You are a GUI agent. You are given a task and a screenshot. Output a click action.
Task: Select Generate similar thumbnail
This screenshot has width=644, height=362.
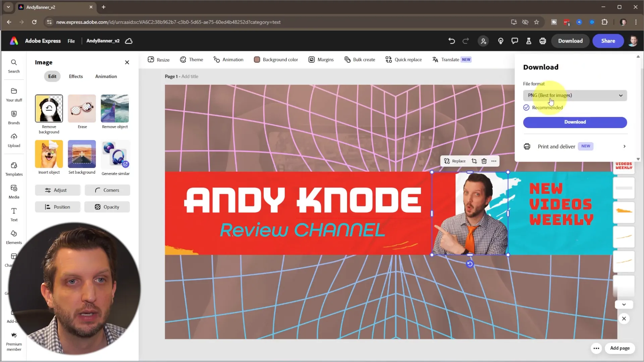pos(115,155)
